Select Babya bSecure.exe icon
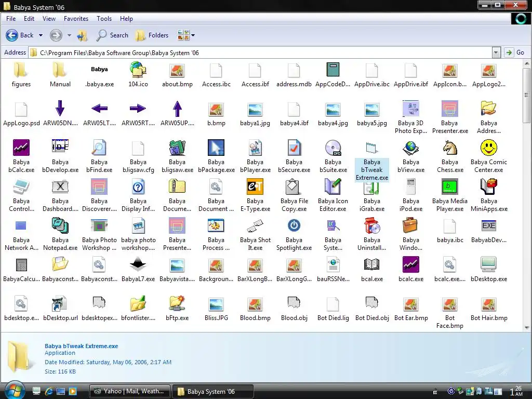The width and height of the screenshot is (532, 399). tap(294, 148)
